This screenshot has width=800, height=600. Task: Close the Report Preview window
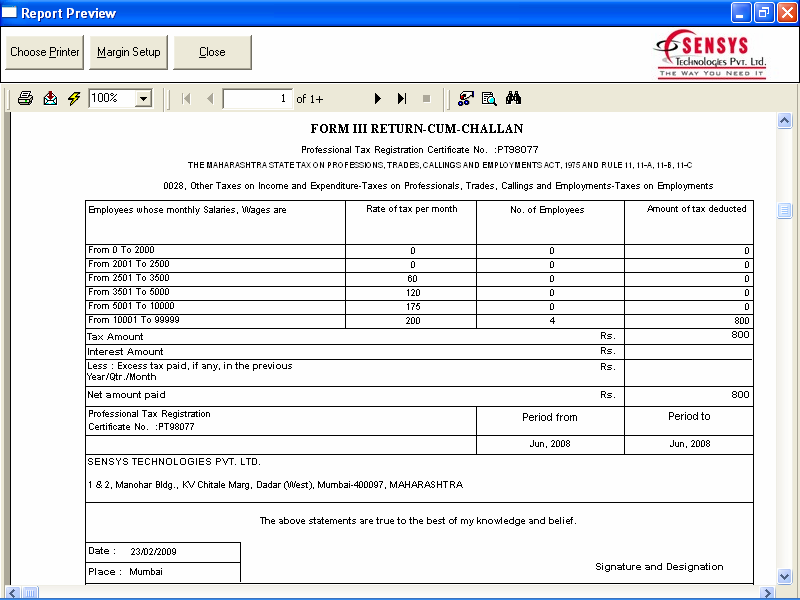pyautogui.click(x=787, y=13)
